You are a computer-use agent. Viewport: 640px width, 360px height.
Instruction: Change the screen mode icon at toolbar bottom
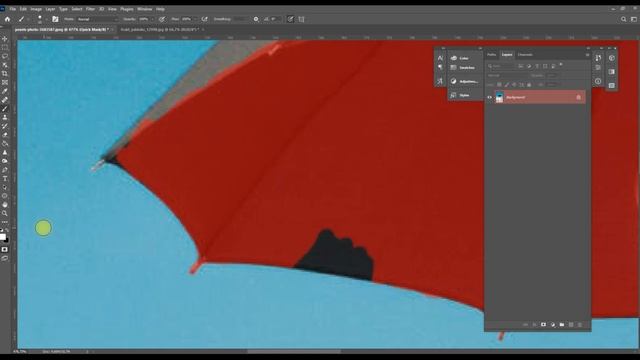[x=5, y=258]
